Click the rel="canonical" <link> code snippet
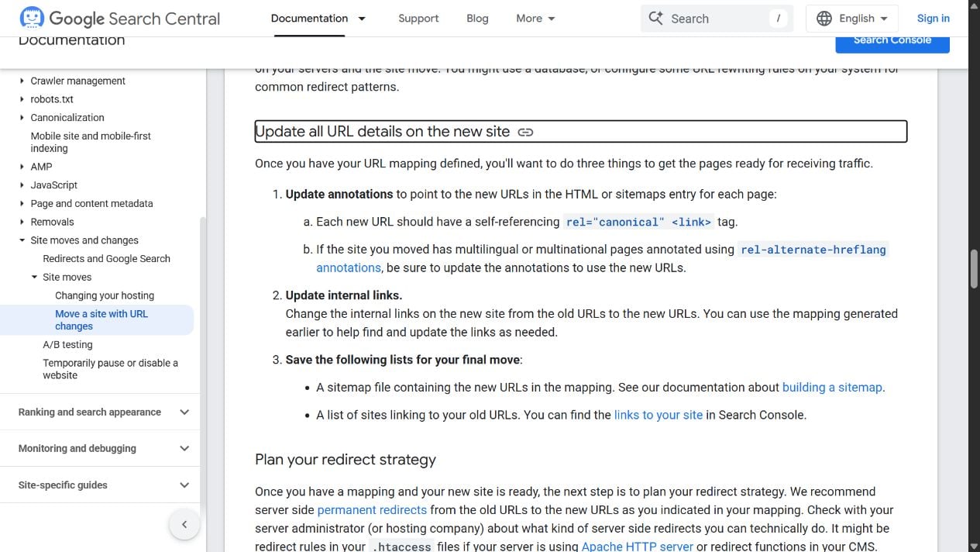Screen dimensions: 980x552 (x=638, y=222)
